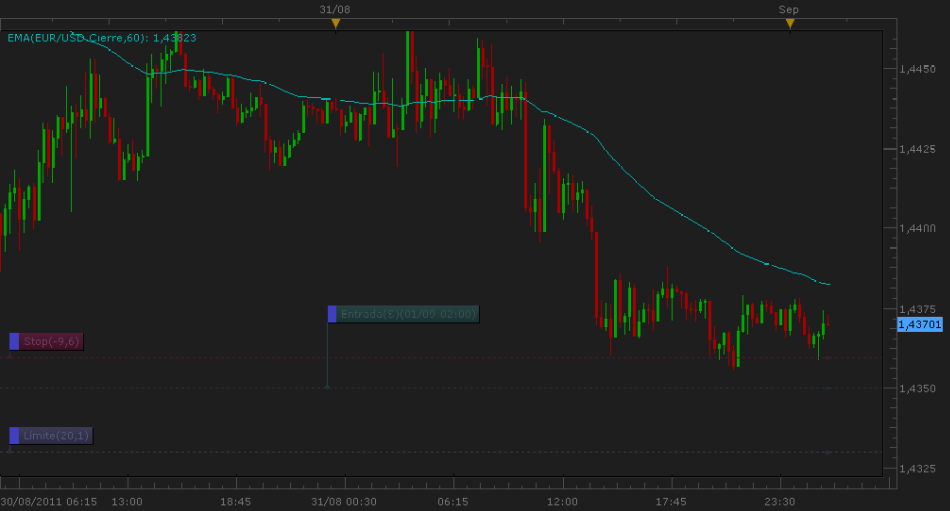Click the blue handle on Limite order

pos(14,435)
